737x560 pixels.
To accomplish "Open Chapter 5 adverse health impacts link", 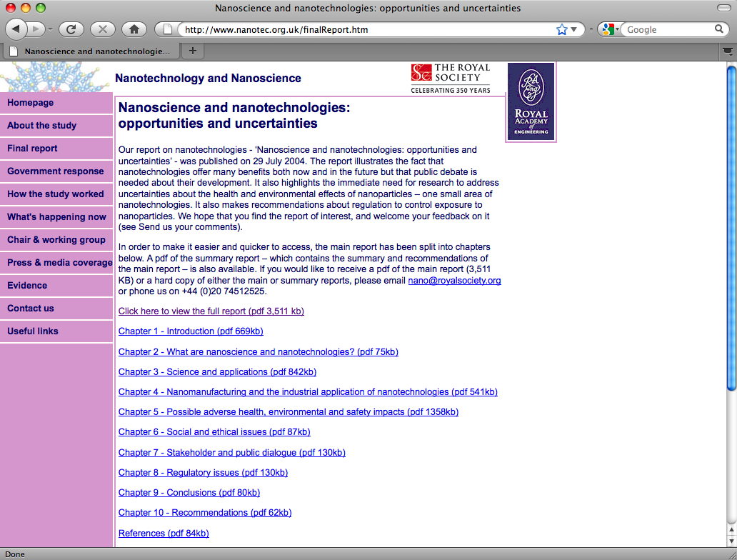I will point(288,412).
